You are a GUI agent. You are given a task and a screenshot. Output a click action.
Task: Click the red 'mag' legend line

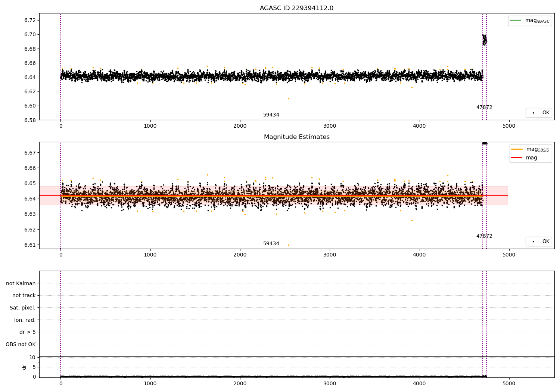[x=517, y=158]
